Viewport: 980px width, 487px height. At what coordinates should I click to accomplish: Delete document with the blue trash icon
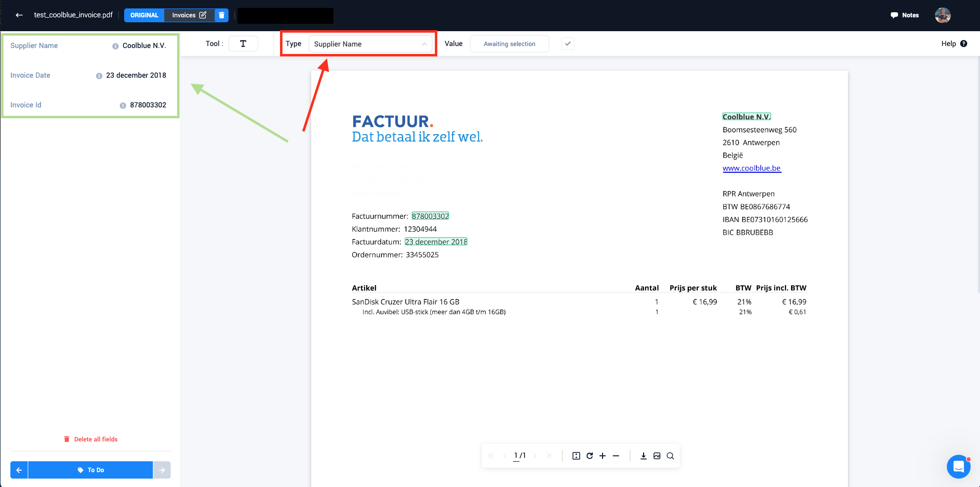pyautogui.click(x=222, y=15)
